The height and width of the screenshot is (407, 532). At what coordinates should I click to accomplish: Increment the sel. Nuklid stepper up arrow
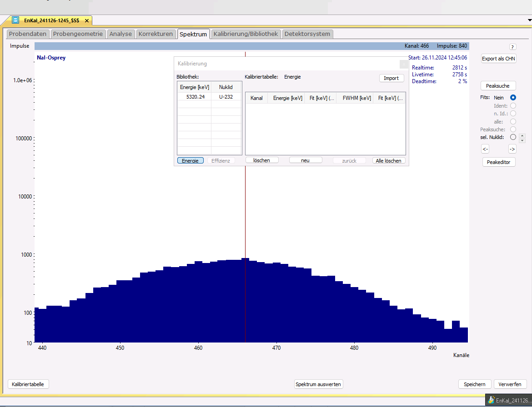pyautogui.click(x=522, y=135)
